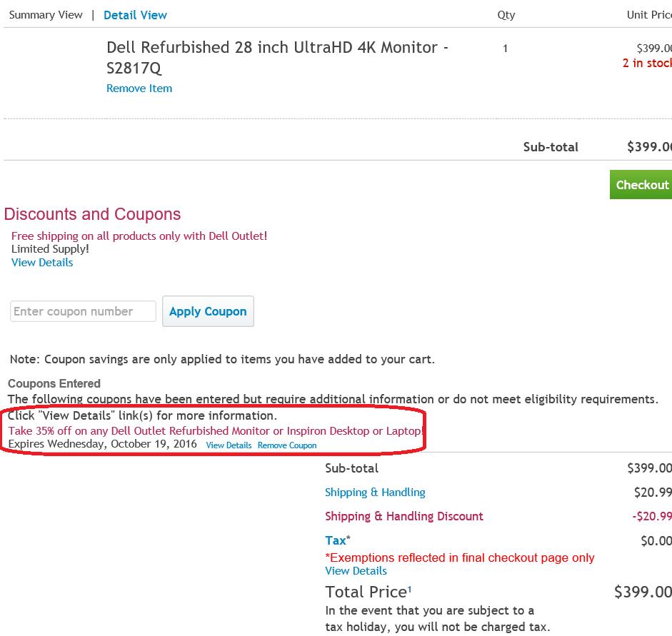Open View Details below tax exemptions note

coord(356,571)
